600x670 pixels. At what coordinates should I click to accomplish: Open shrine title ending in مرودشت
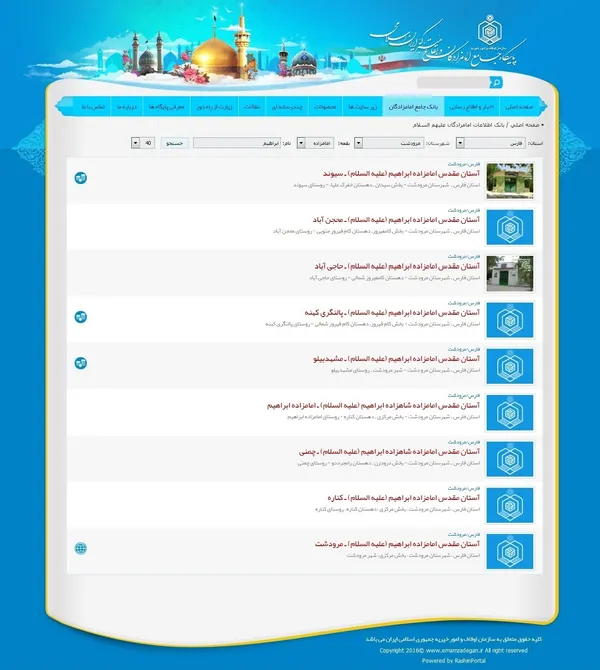coord(397,544)
